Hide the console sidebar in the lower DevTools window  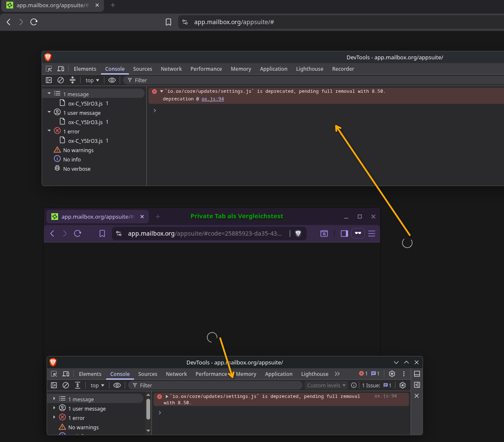coord(54,385)
